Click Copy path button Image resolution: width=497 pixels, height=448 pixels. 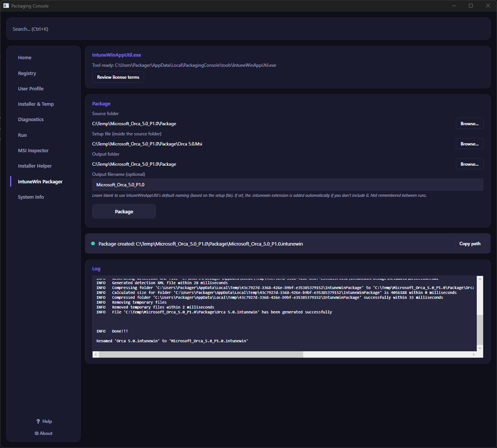(x=470, y=244)
